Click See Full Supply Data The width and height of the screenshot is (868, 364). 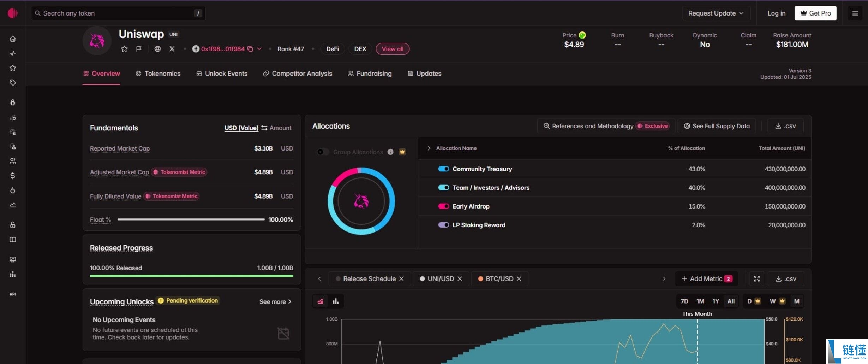pyautogui.click(x=717, y=126)
